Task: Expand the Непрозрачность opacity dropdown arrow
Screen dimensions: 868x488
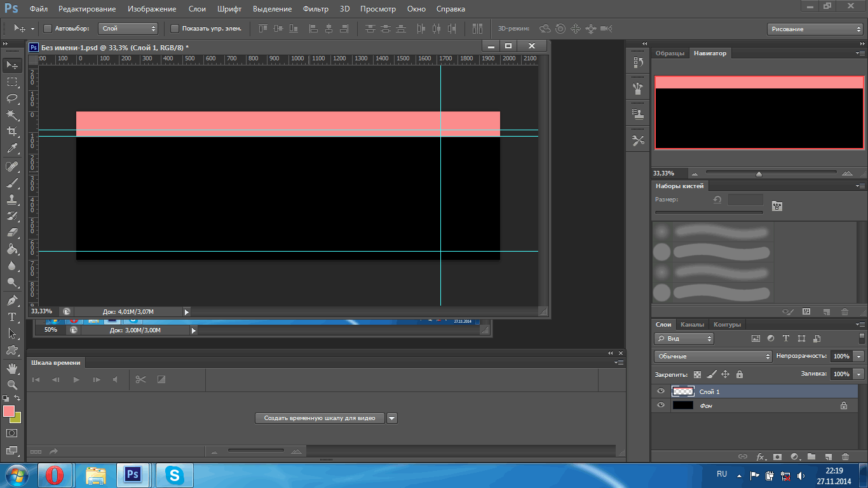Action: click(859, 356)
